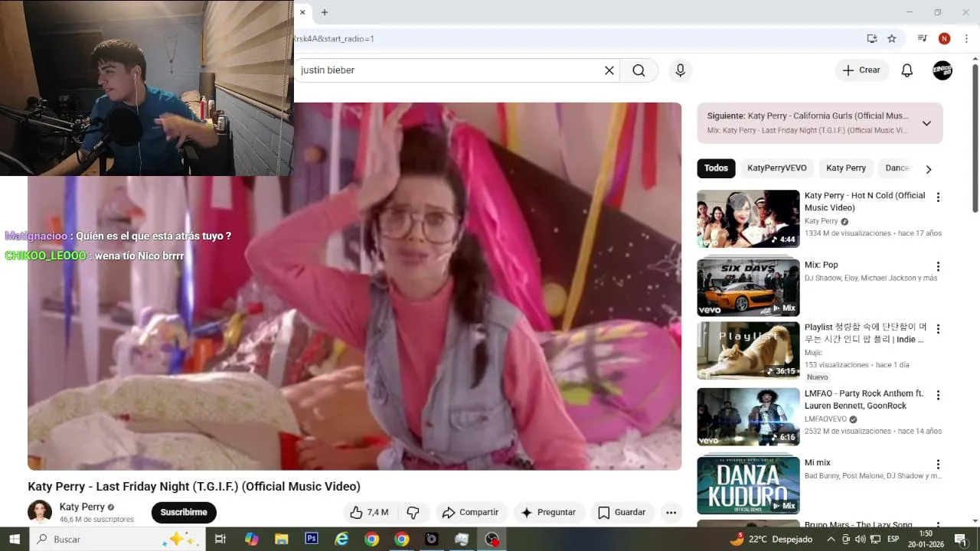Open more video actions with three dots
This screenshot has width=980, height=551.
point(671,513)
